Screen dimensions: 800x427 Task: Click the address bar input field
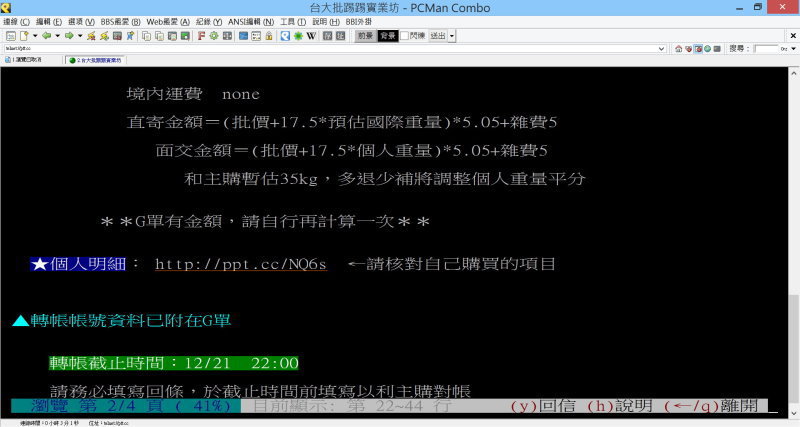coord(331,48)
